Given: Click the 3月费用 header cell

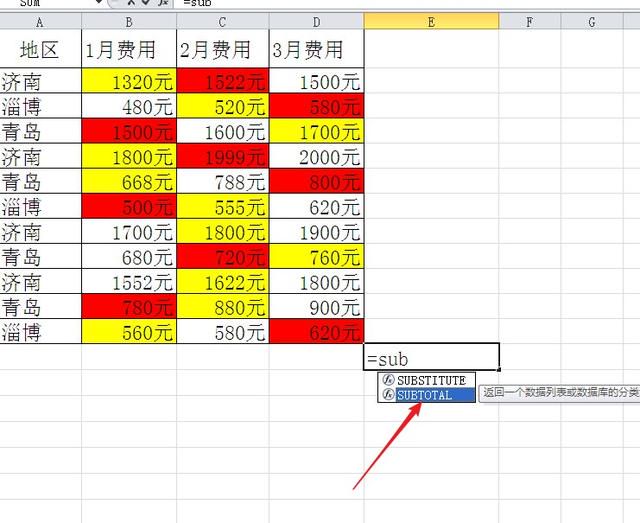Looking at the screenshot, I should pyautogui.click(x=316, y=49).
